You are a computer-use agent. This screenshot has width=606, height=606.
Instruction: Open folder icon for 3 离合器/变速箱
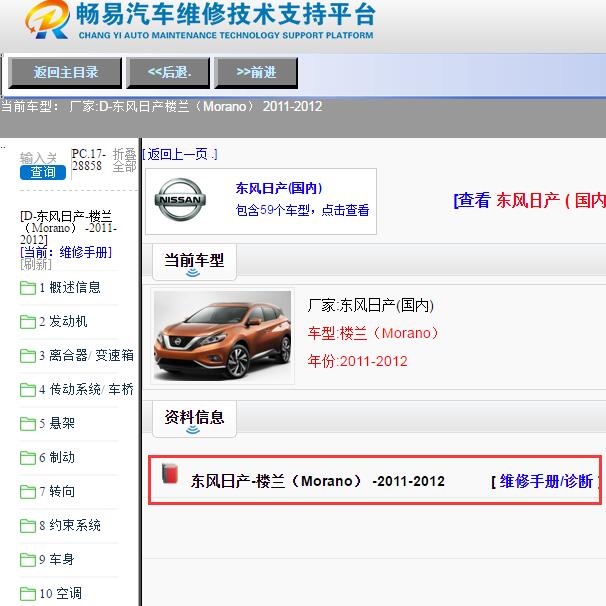[27, 356]
